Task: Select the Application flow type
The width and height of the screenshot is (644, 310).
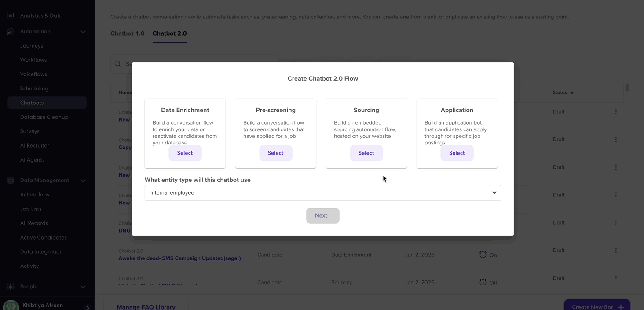Action: (457, 153)
